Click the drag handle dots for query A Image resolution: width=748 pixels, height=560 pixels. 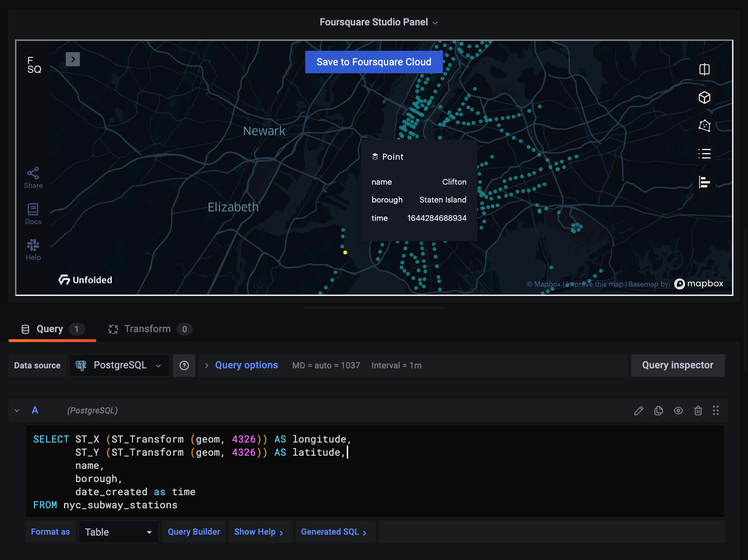tap(716, 411)
